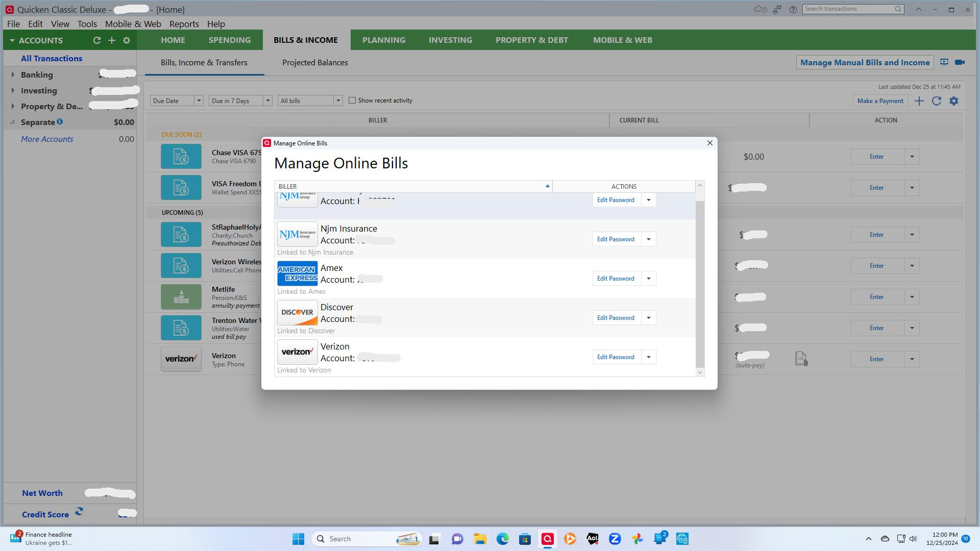980x551 pixels.
Task: Switch to the Projected Balances tab
Action: tap(315, 63)
